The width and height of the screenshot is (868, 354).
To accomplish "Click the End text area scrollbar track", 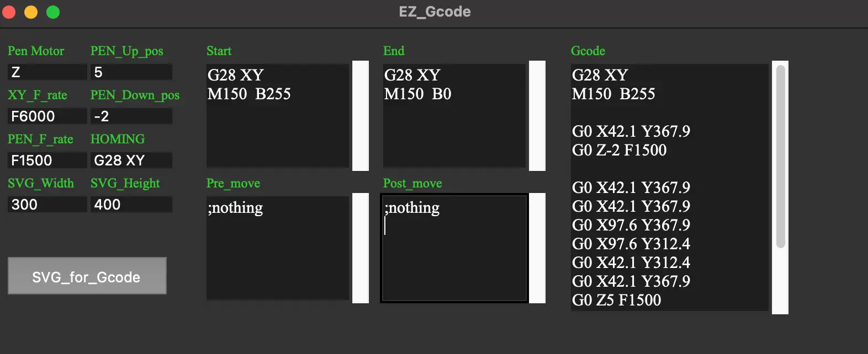I will (x=537, y=116).
